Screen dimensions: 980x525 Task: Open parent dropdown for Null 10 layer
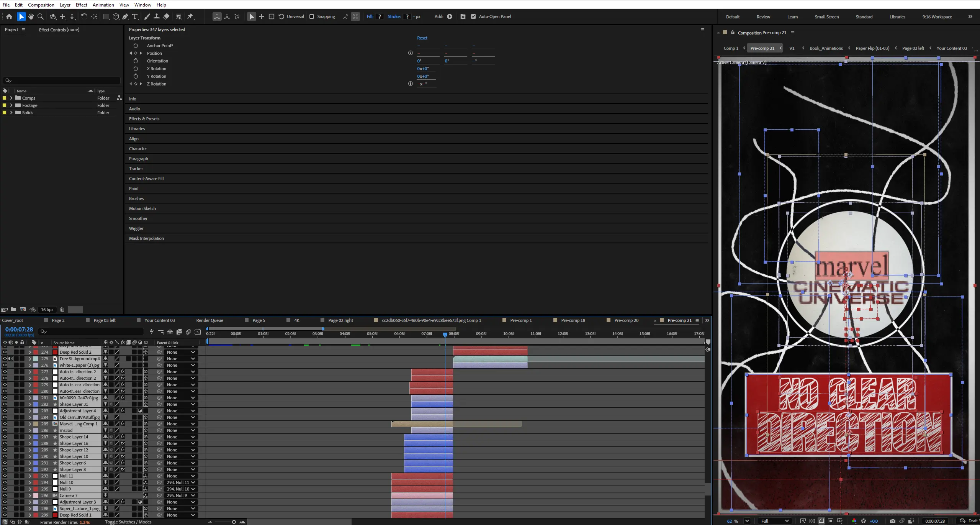181,482
